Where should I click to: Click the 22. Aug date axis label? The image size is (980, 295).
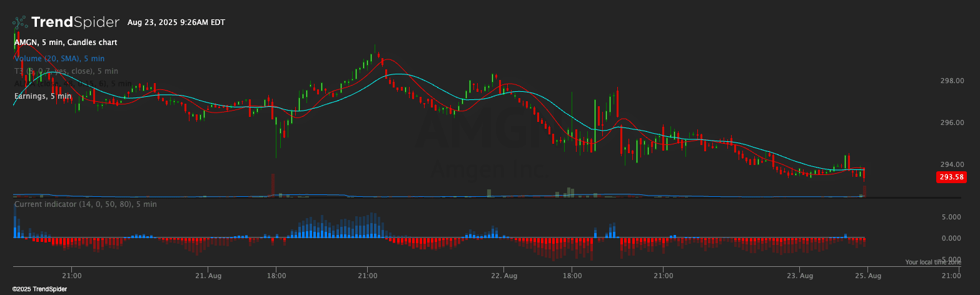point(504,276)
